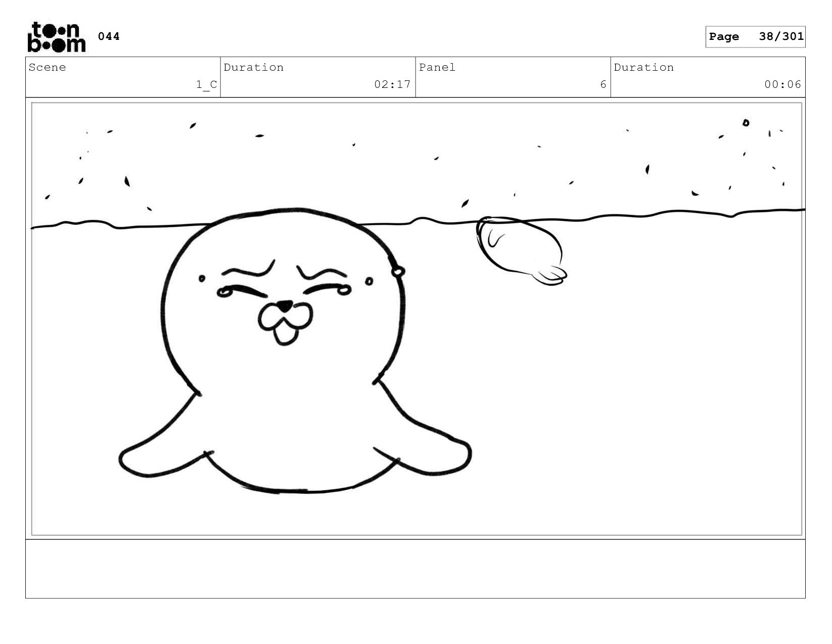Select the panel duration 00:06

[782, 84]
